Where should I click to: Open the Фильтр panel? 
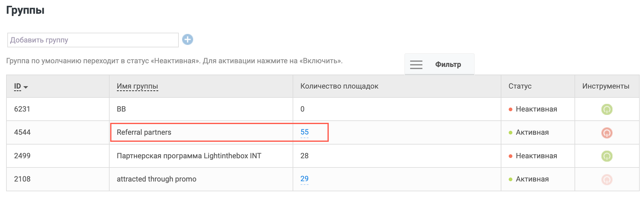(x=448, y=64)
